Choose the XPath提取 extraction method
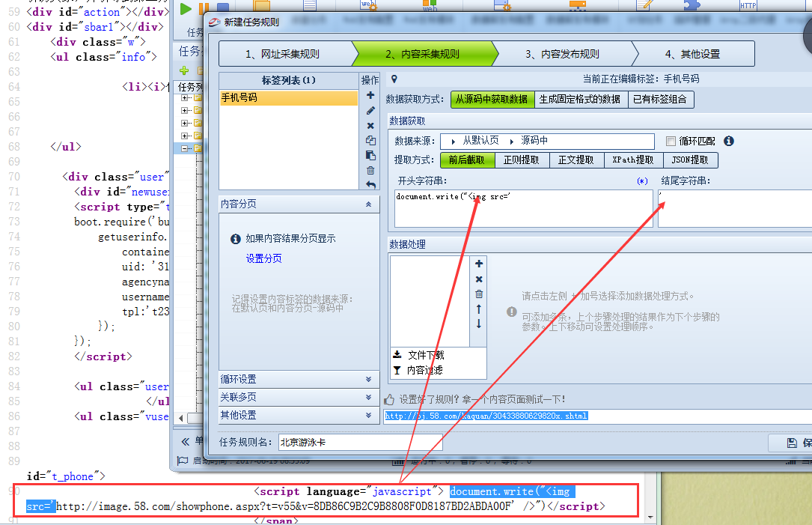Viewport: 812px width, 525px height. point(633,160)
